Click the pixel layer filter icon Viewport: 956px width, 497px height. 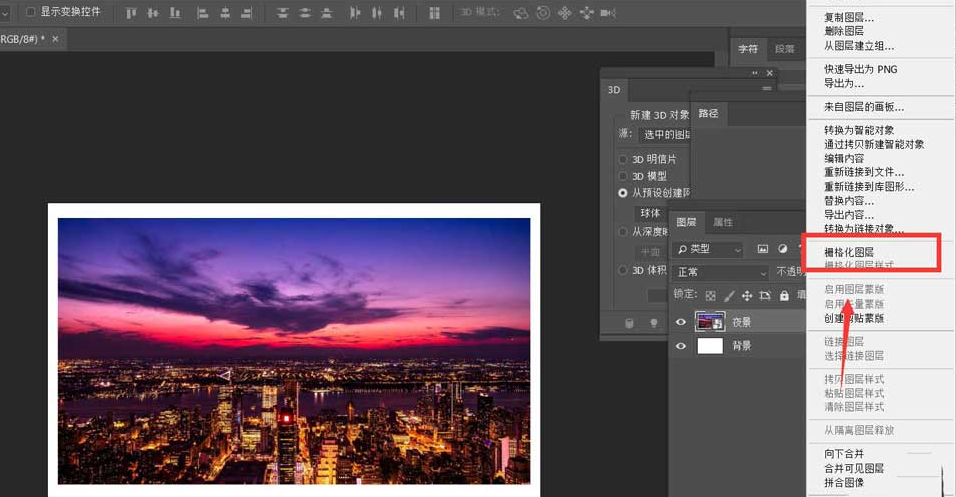[x=762, y=249]
